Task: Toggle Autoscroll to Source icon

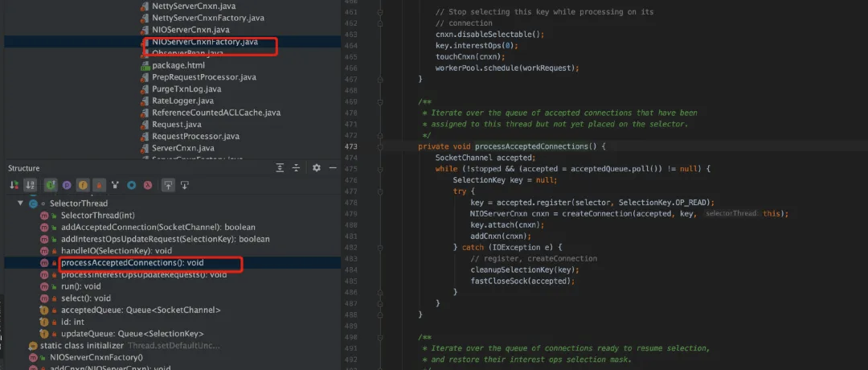Action: coord(168,185)
